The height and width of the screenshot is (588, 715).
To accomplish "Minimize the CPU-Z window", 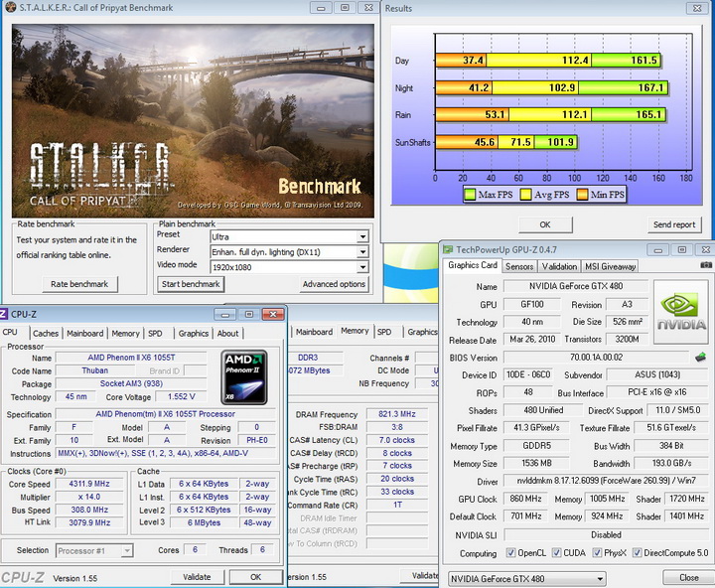I will click(225, 314).
